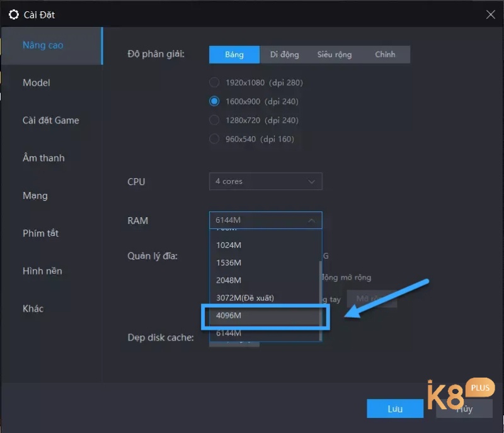
Task: Choose 1600x900 (dpi 240) resolution
Action: (214, 101)
